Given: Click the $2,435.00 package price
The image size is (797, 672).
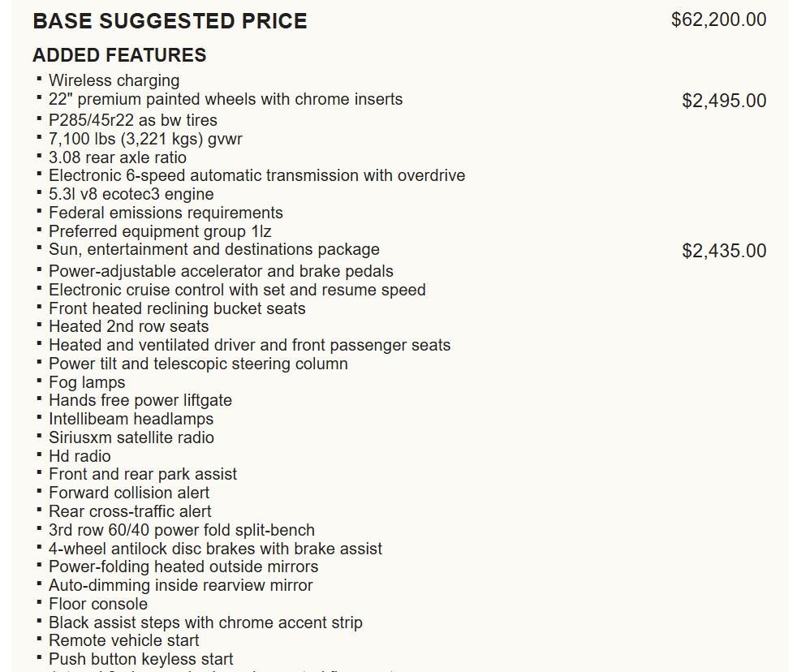Looking at the screenshot, I should (724, 251).
